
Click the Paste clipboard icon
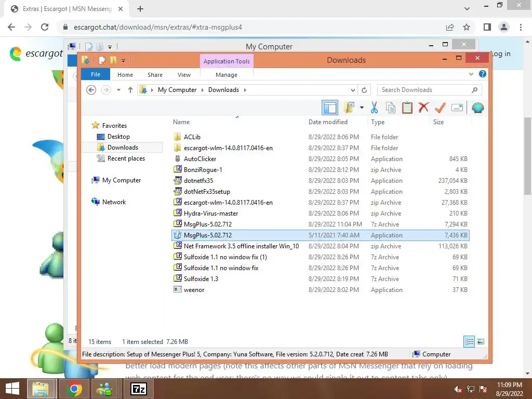pyautogui.click(x=407, y=108)
